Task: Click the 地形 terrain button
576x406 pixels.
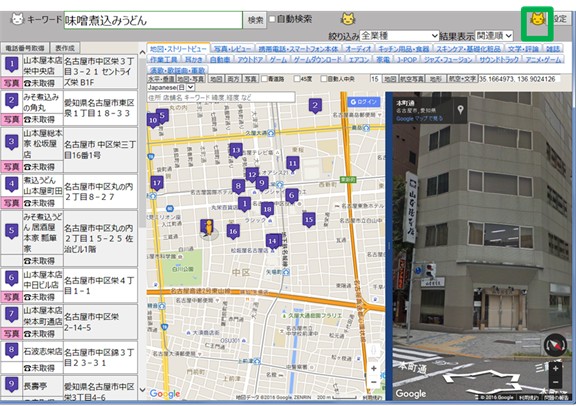Action: (x=436, y=79)
